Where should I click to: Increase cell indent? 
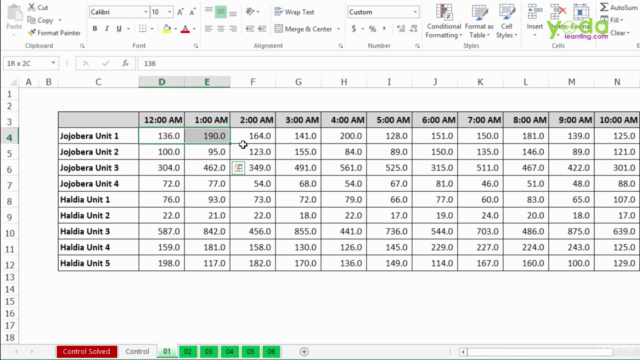(x=262, y=29)
